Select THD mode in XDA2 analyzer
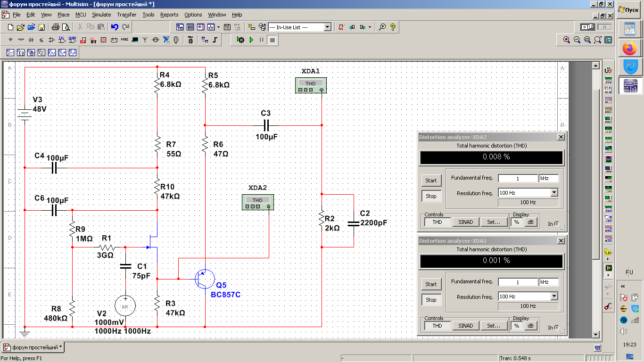644x362 pixels. coord(438,222)
